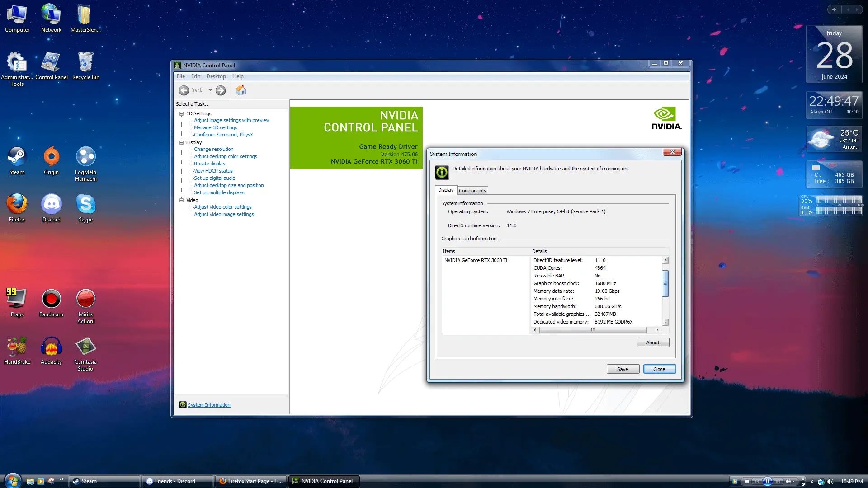868x488 pixels.
Task: Select Adjust desktop color settings
Action: coord(225,156)
